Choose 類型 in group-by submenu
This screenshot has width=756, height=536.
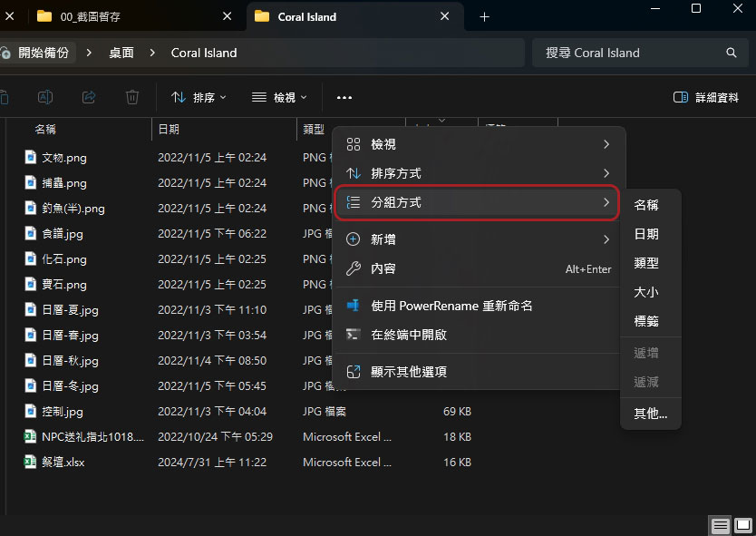pyautogui.click(x=646, y=263)
